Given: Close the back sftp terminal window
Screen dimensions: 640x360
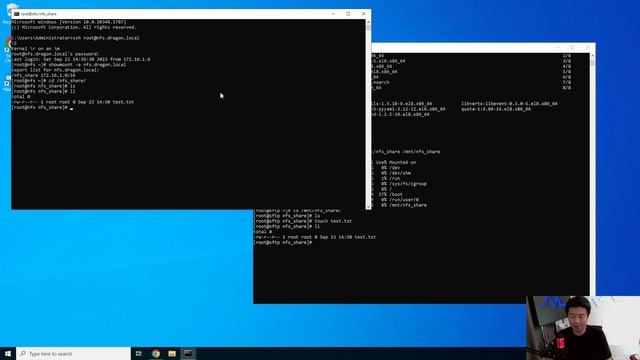Looking at the screenshot, I should tap(588, 47).
